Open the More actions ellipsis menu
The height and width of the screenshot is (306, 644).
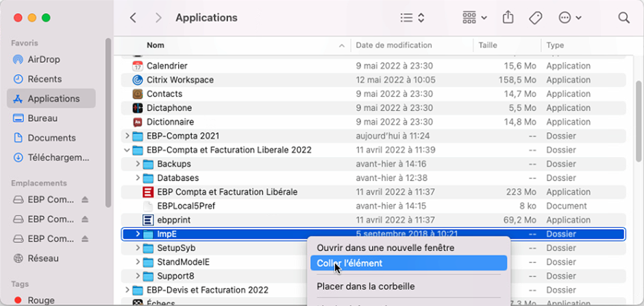pos(570,18)
